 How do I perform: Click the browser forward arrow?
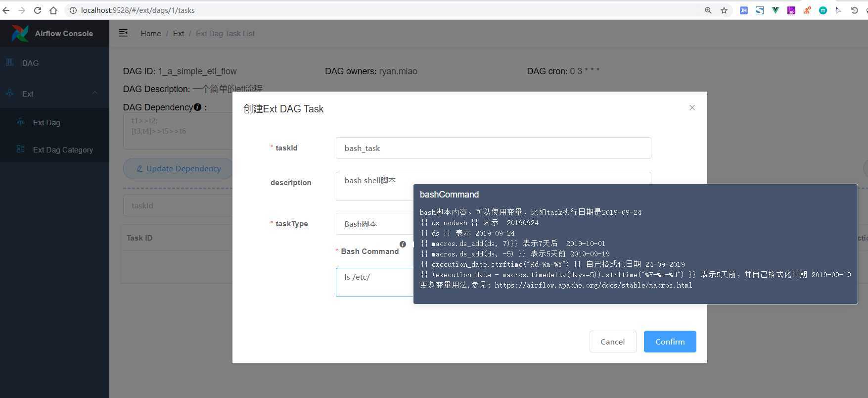coord(22,10)
